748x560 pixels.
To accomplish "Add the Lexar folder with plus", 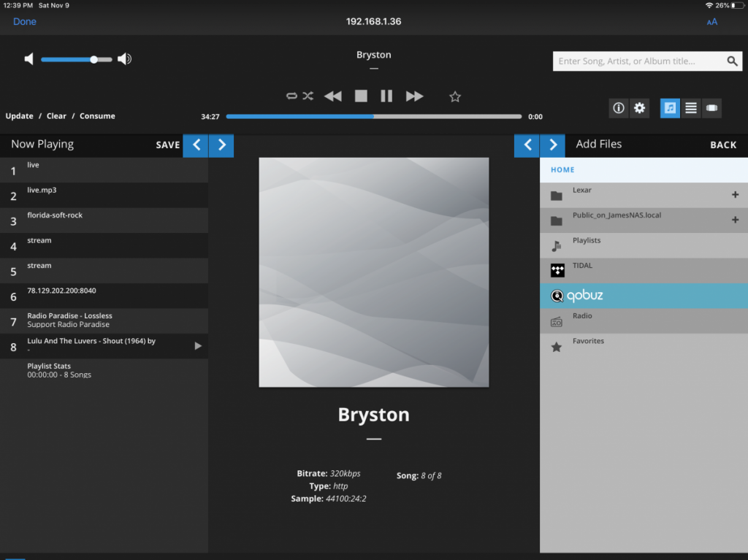I will pyautogui.click(x=735, y=195).
